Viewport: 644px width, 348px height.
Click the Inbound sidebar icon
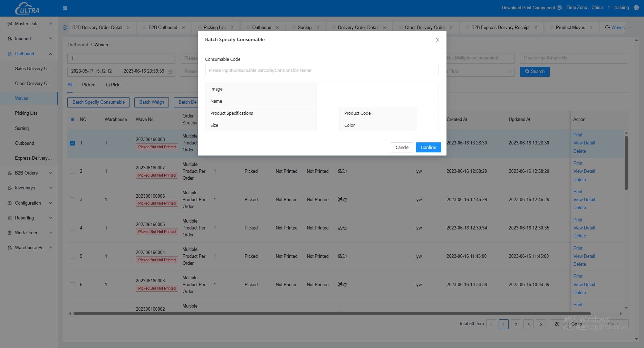(10, 39)
